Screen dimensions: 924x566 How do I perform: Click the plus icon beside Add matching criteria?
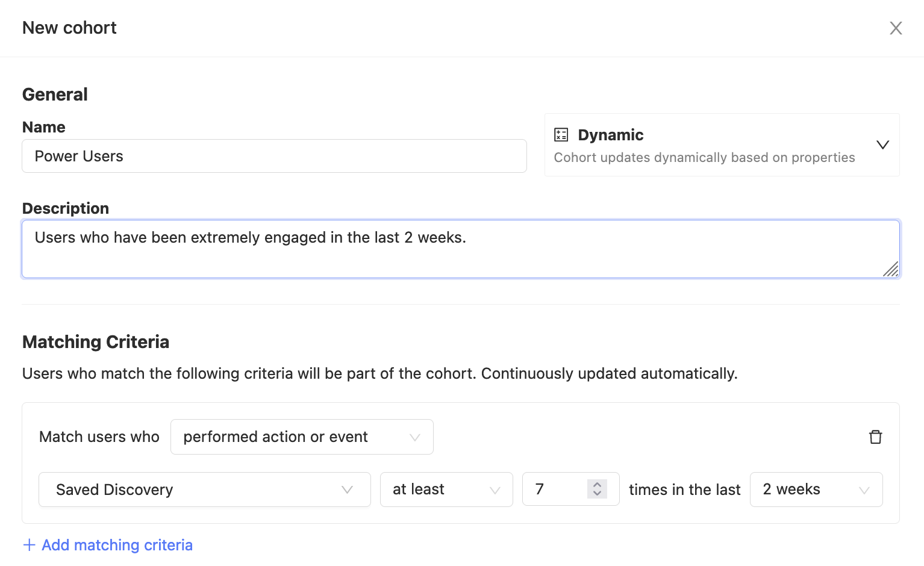tap(29, 545)
